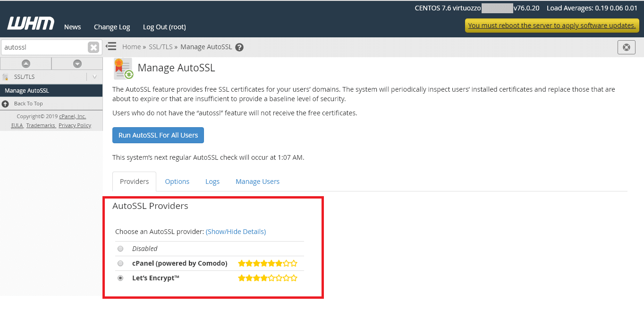This screenshot has width=644, height=312.
Task: Click the WHM logo
Action: coord(31,23)
